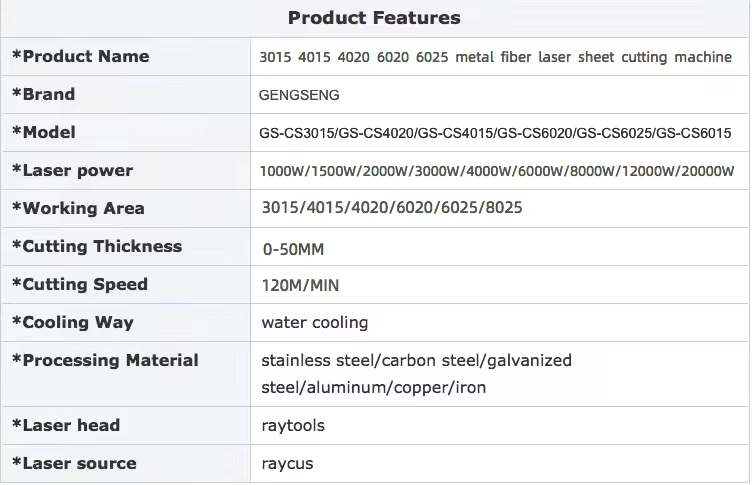Select the *Product Name row label
Screen dimensions: 752x485
click(80, 57)
